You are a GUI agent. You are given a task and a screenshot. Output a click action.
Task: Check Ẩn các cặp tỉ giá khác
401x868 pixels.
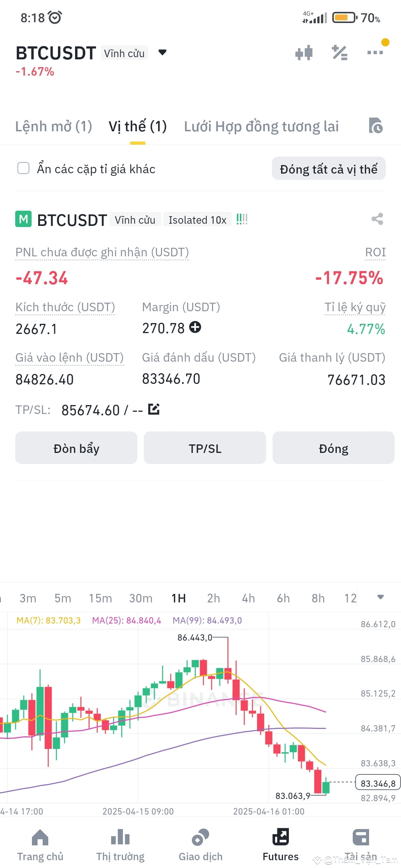(23, 168)
